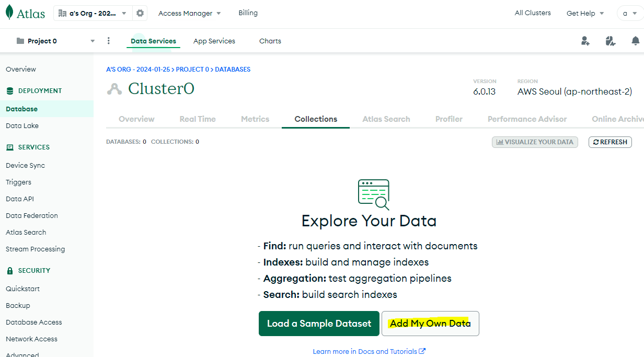Image resolution: width=644 pixels, height=357 pixels.
Task: Open Learn more in Docs and Tutorials link
Action: [x=369, y=351]
